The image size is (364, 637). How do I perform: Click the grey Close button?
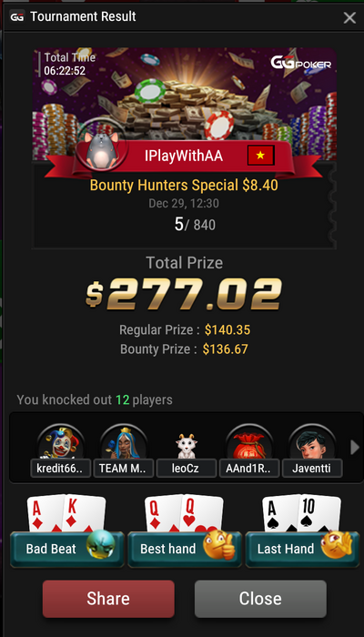pos(260,599)
